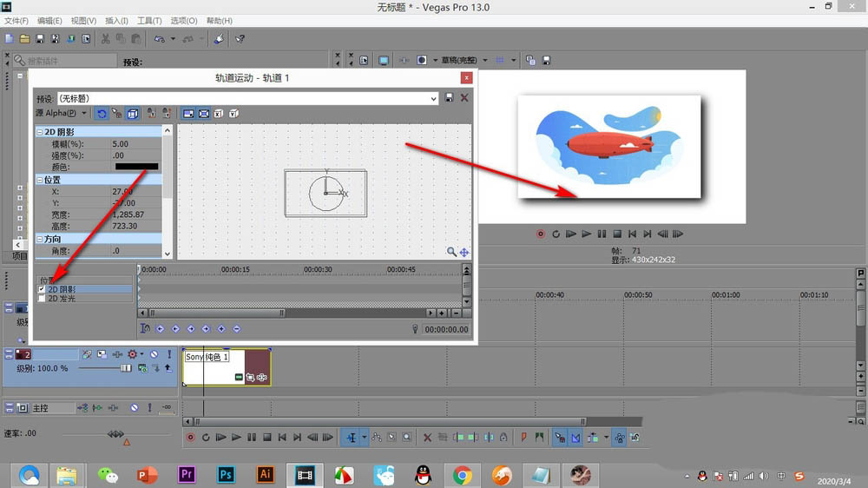Click the new project icon in toolbar
Screen dimensions: 868x488
[x=9, y=39]
